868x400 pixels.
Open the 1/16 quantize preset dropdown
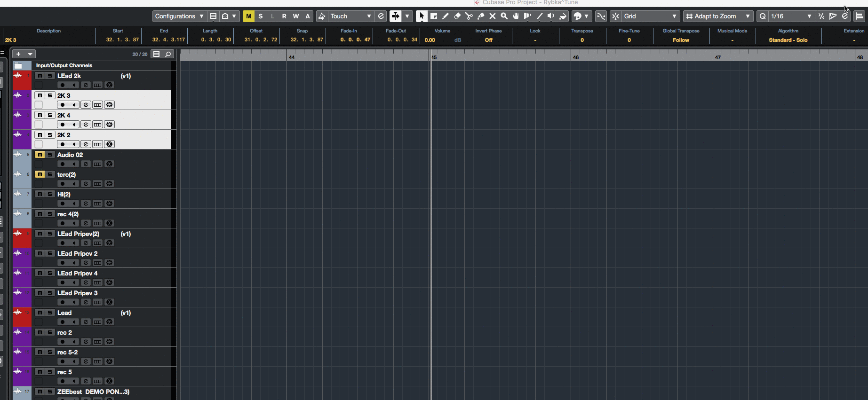point(791,16)
